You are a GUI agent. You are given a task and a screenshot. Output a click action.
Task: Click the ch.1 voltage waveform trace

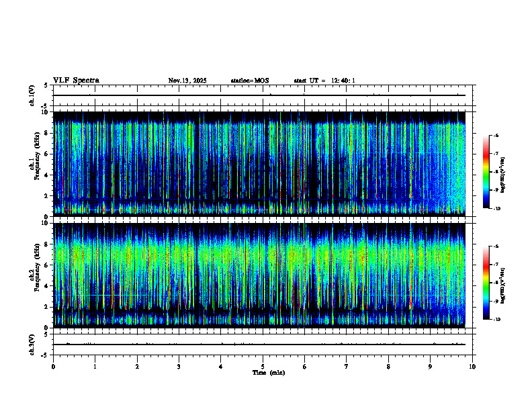259,95
